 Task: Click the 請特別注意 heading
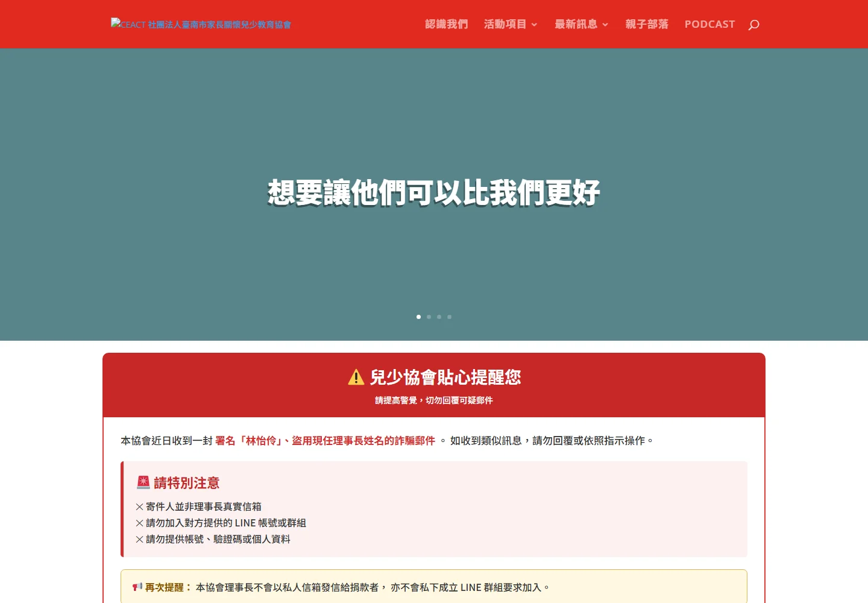click(187, 483)
